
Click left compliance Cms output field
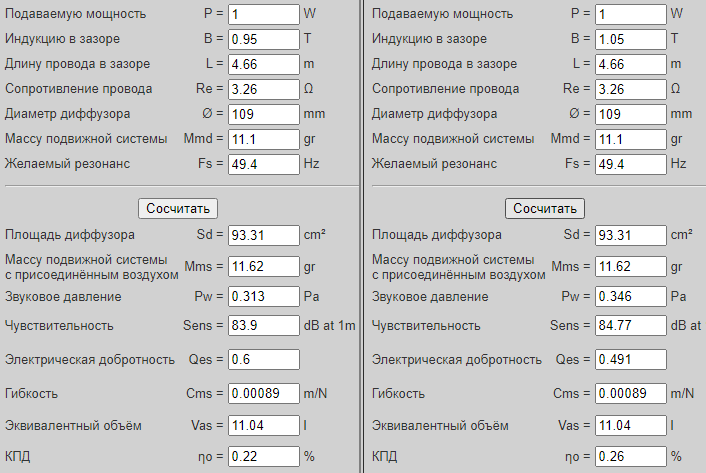tap(263, 394)
